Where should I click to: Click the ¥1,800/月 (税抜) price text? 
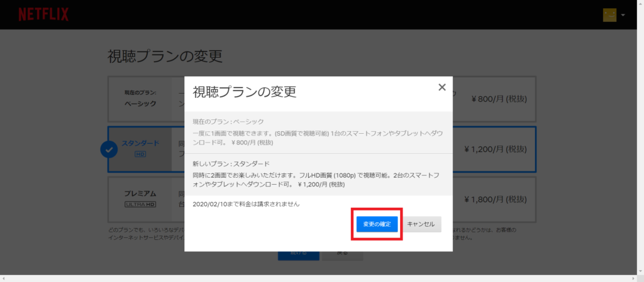(496, 199)
